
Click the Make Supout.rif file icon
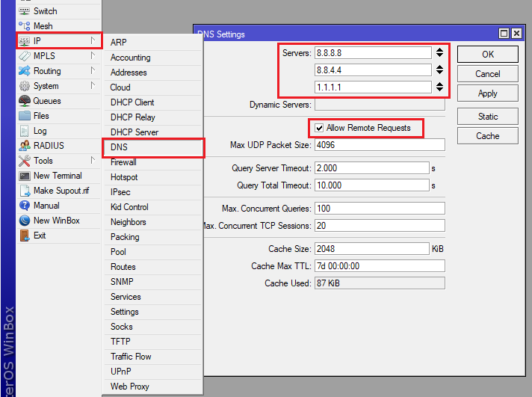pyautogui.click(x=25, y=191)
